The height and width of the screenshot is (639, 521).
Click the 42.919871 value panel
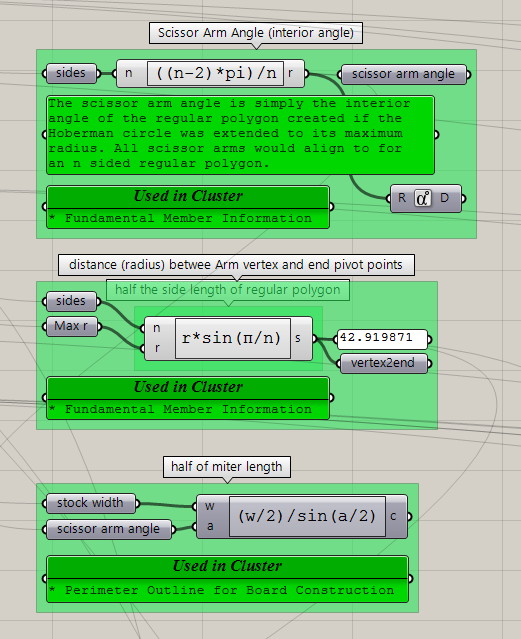coord(382,339)
